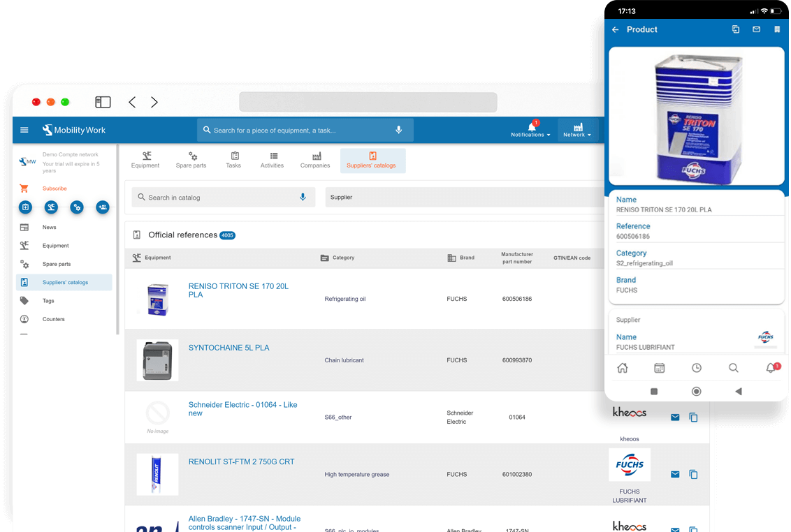This screenshot has width=791, height=532.
Task: Click the add spare part round button
Action: (x=77, y=207)
